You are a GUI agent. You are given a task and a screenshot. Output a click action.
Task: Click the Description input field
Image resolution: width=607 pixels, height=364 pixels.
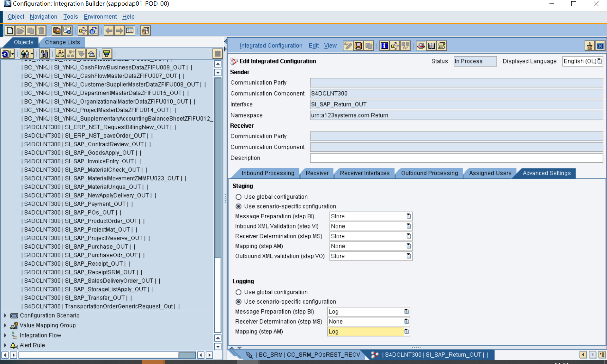pyautogui.click(x=456, y=158)
